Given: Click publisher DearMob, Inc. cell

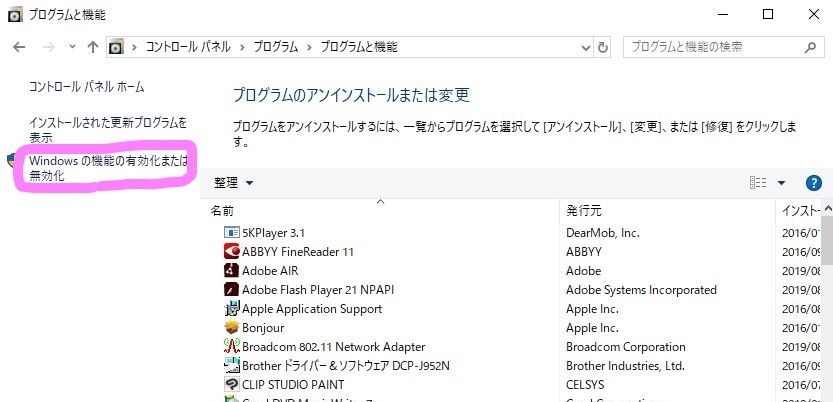Looking at the screenshot, I should 602,233.
